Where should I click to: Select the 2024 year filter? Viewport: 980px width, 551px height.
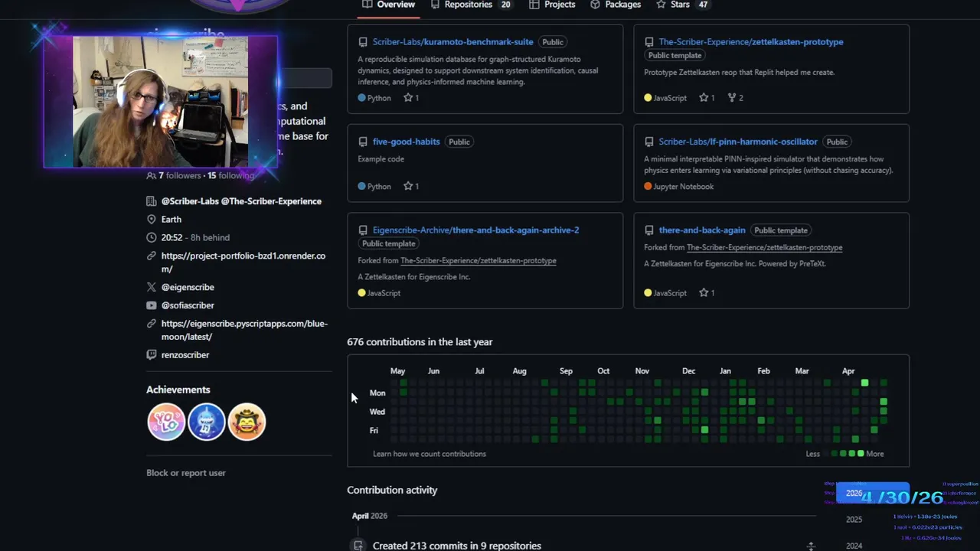tap(854, 546)
